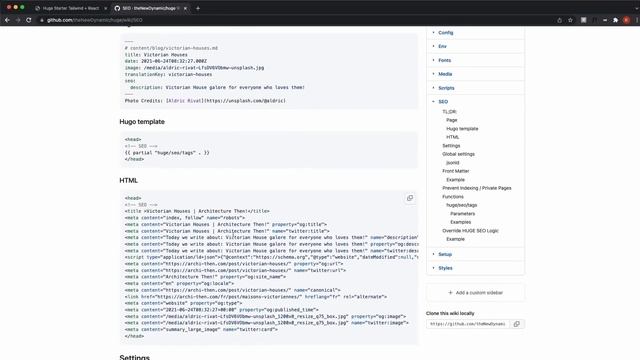Click the github.com address bar
640x360 pixels.
(94, 20)
